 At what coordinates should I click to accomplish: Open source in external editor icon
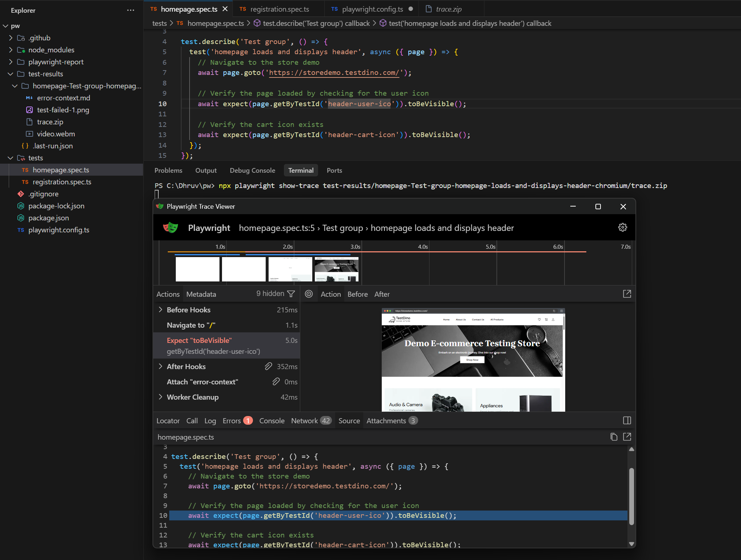coord(627,437)
